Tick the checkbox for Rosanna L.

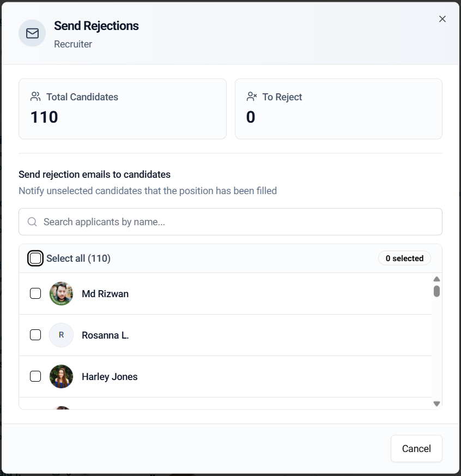click(35, 335)
